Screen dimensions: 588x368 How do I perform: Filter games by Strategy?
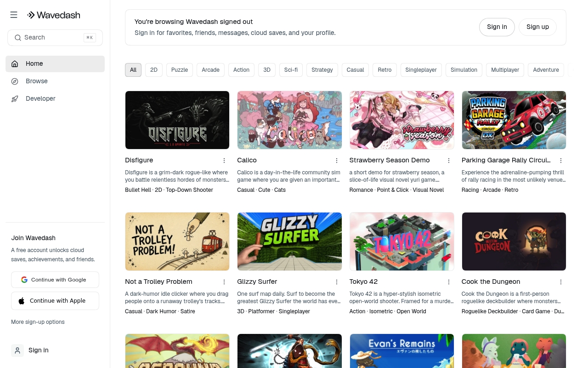pos(322,70)
